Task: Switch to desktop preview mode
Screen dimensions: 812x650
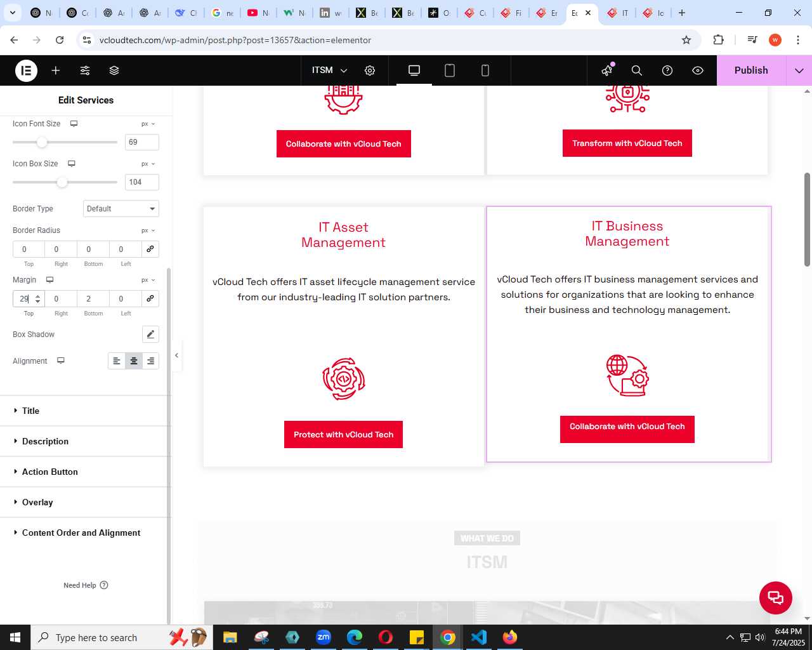Action: (414, 70)
